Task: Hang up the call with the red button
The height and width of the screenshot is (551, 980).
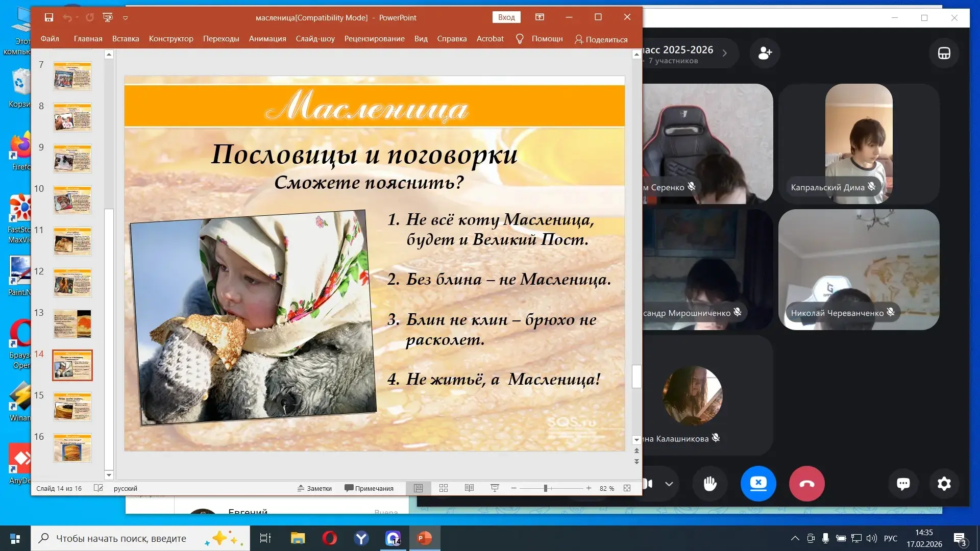Action: tap(807, 484)
